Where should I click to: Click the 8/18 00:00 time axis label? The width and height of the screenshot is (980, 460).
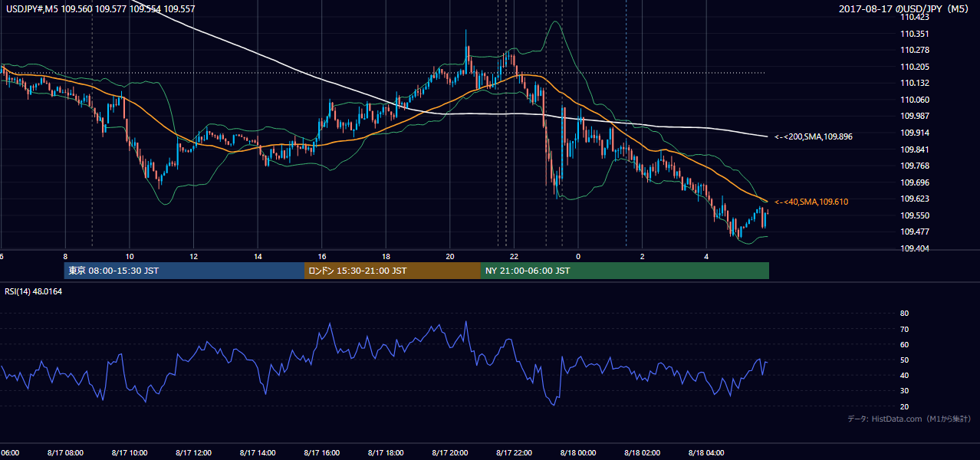pyautogui.click(x=578, y=453)
